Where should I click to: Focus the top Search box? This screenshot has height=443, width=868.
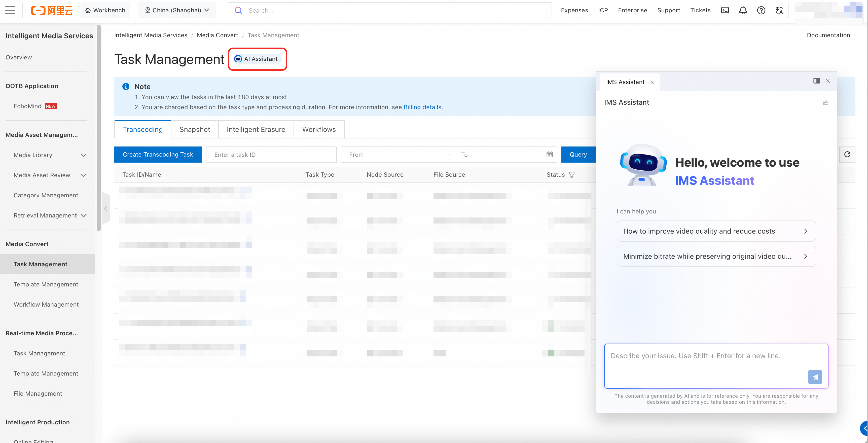point(389,10)
